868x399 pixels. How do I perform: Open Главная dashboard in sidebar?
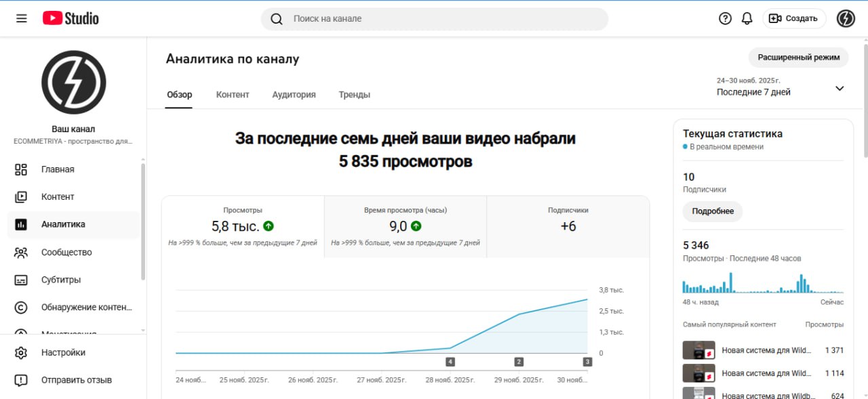tap(58, 169)
